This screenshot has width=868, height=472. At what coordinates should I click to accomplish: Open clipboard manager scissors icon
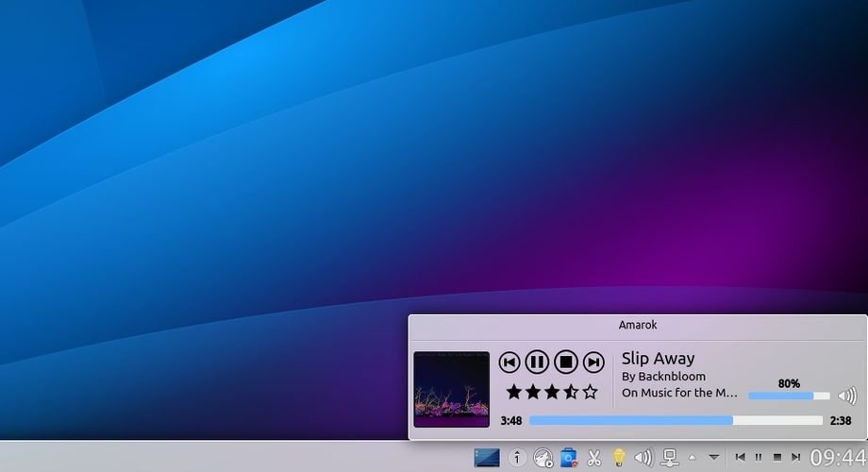[593, 458]
